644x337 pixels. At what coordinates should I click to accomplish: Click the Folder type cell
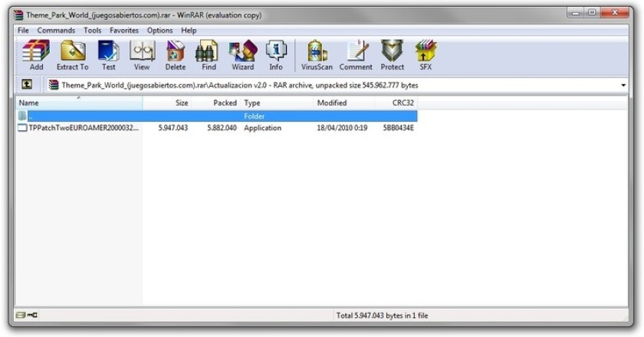[x=255, y=116]
